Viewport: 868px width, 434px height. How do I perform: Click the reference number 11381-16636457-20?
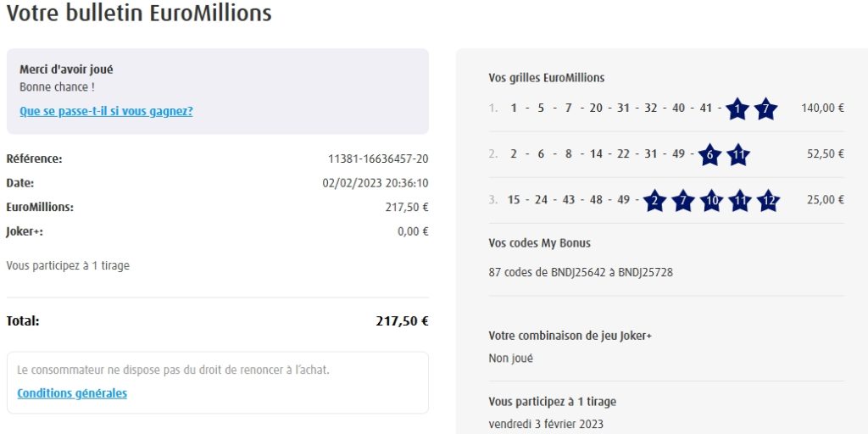point(377,159)
